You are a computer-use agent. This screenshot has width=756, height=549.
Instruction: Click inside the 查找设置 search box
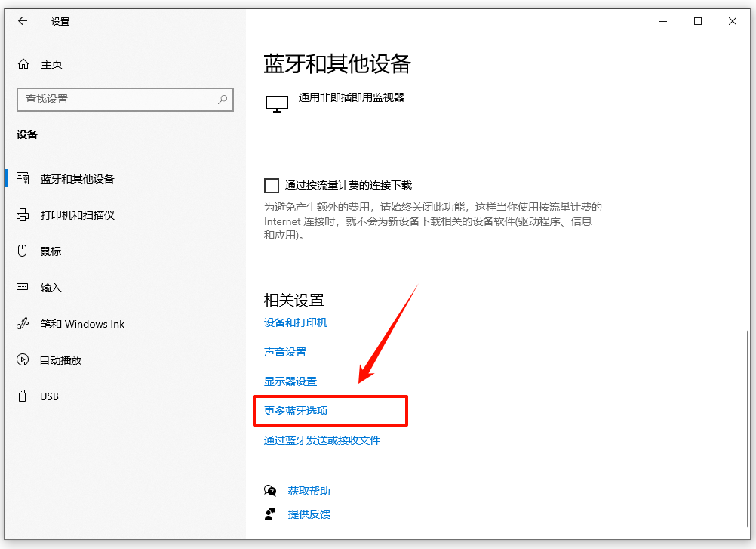(x=125, y=99)
